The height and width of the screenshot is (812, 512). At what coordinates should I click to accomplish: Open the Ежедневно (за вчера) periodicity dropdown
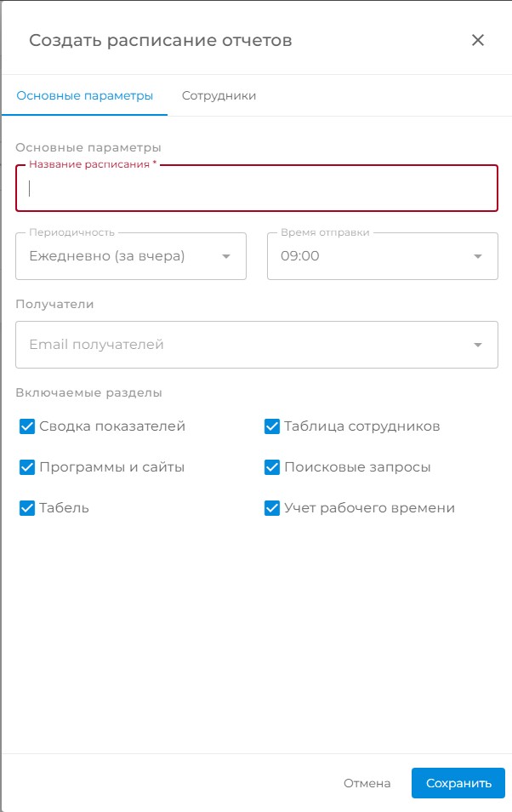coord(131,256)
